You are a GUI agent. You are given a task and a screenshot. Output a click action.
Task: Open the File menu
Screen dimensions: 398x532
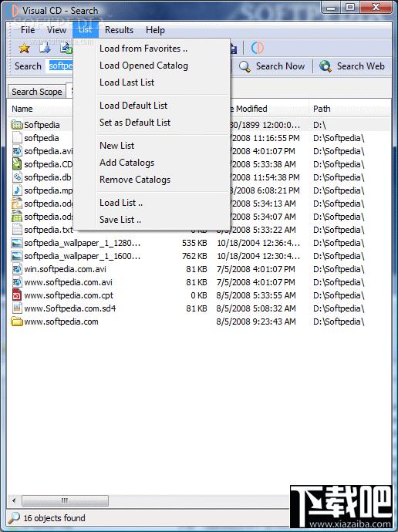coord(28,30)
